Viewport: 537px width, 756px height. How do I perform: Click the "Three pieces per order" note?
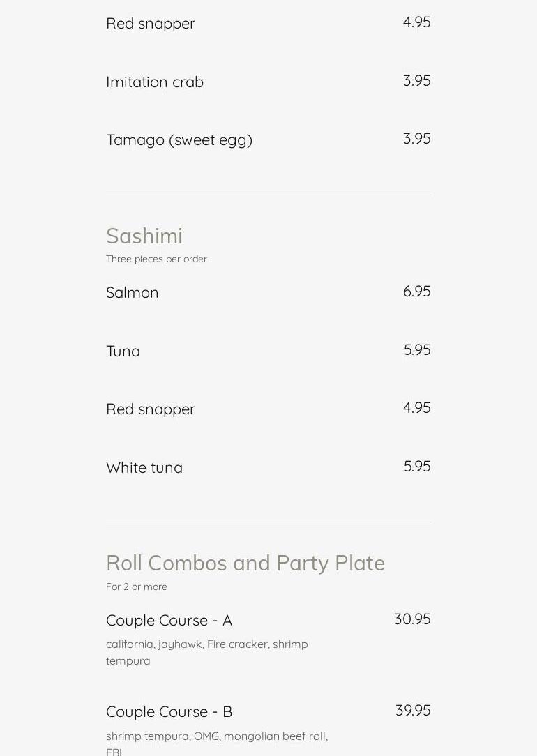[x=156, y=259]
